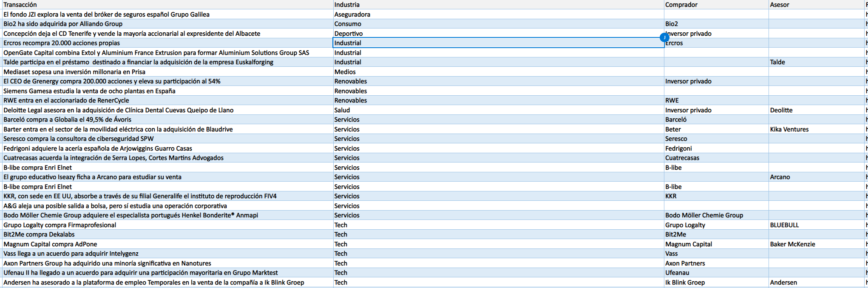This screenshot has width=868, height=288.
Task: Click 'Bit2Me compra Dekalabs' transaction cell
Action: click(x=167, y=234)
